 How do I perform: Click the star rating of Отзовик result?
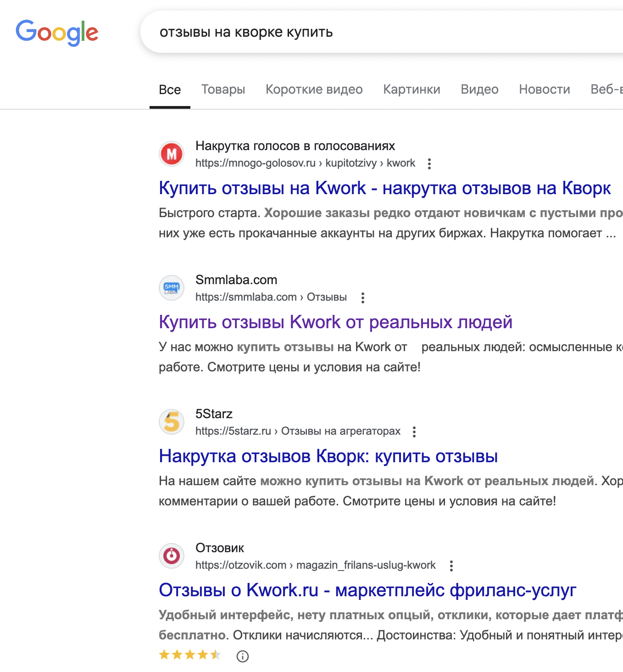[190, 655]
